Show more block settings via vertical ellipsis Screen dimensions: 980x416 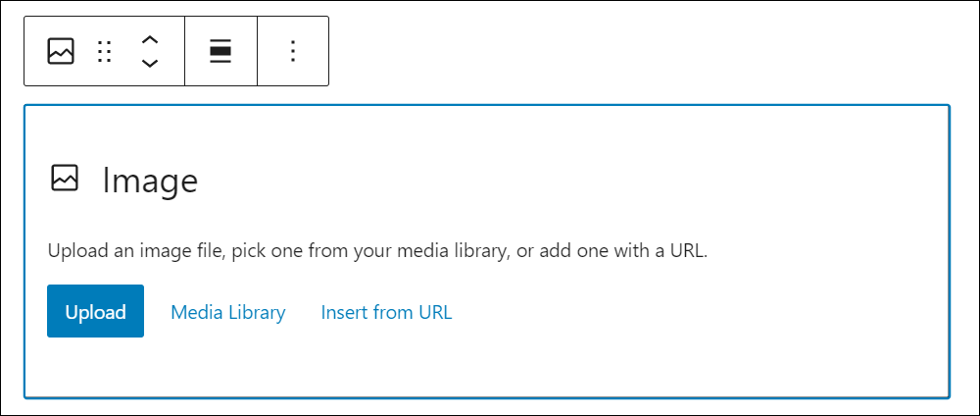click(x=293, y=51)
